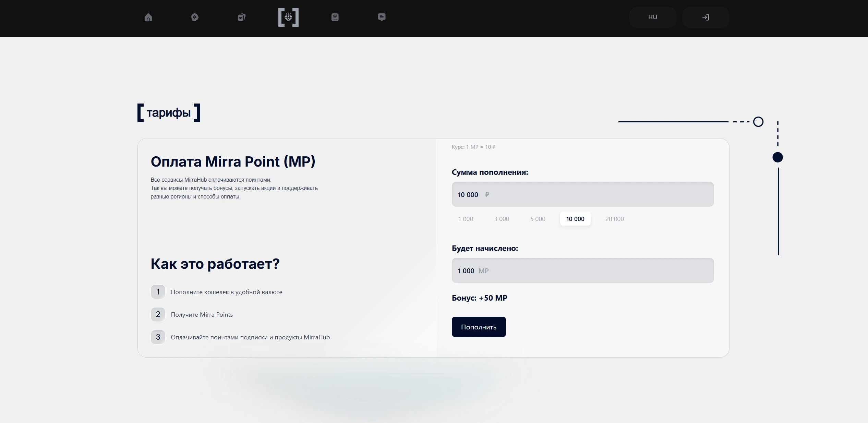This screenshot has height=423, width=868.
Task: Click the hollow circle page indicator
Action: [x=758, y=122]
